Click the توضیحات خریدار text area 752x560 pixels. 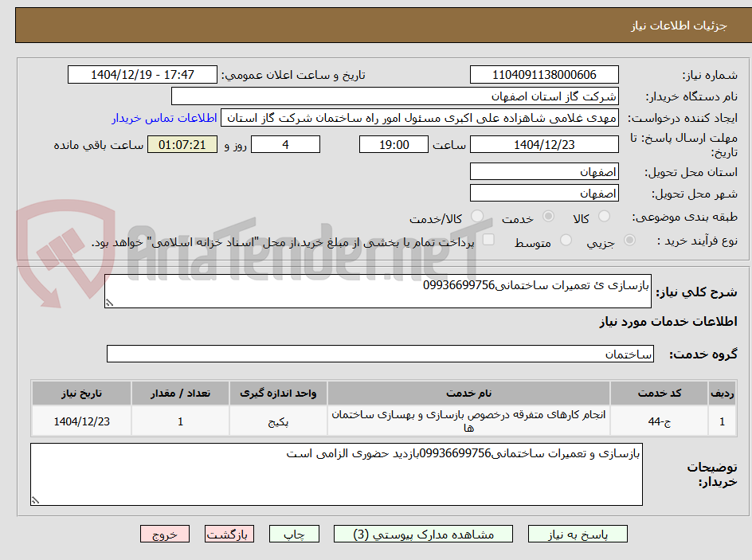336,474
